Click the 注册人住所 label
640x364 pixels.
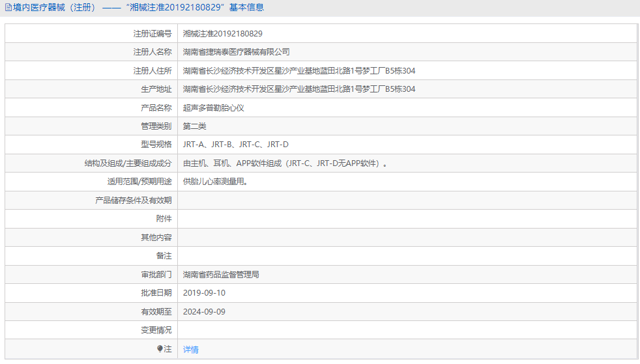point(153,70)
